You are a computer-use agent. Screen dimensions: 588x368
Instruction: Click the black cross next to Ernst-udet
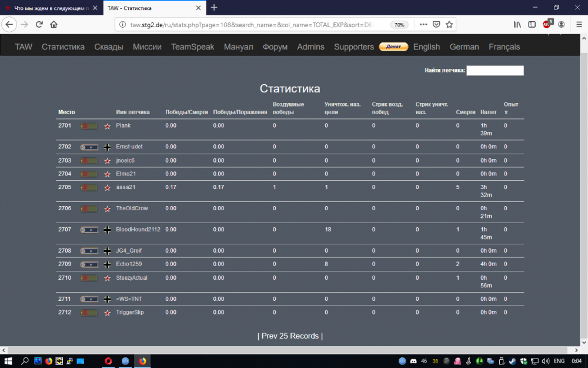click(107, 147)
